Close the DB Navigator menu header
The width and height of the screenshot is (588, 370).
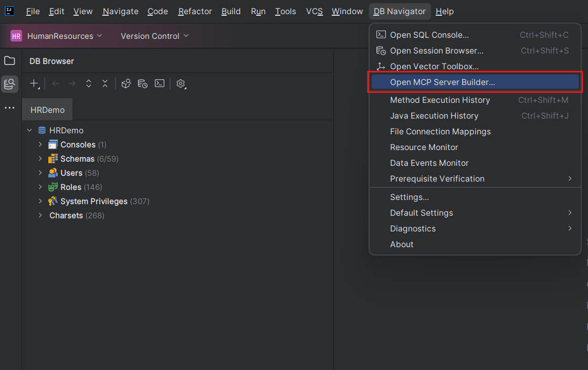tap(400, 12)
